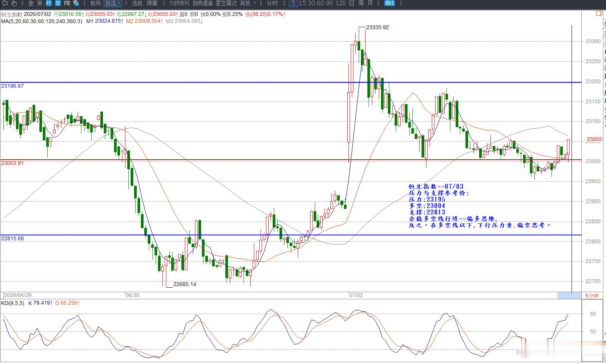Click the 选股 stock picker button
Image resolution: width=606 pixels, height=364 pixels.
[x=137, y=3]
